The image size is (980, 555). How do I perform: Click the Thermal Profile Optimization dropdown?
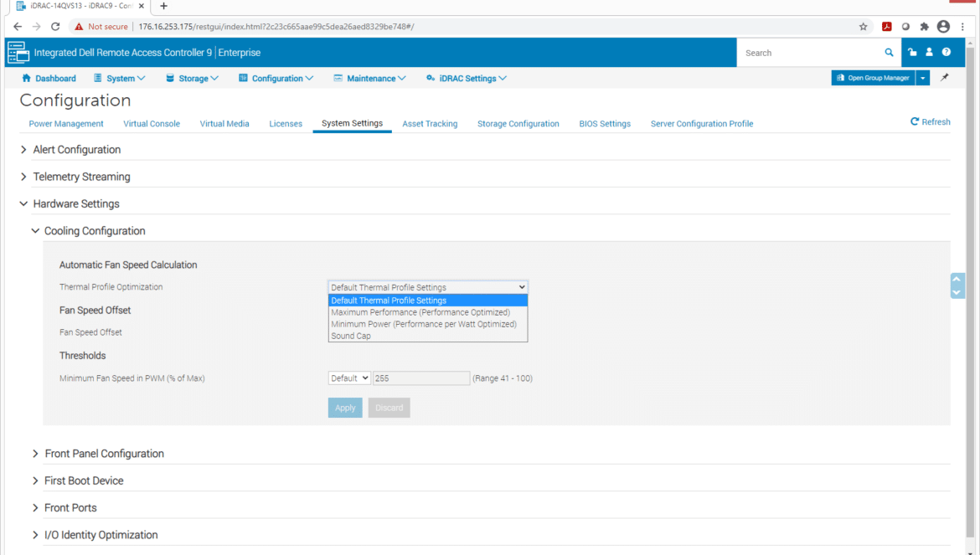click(x=427, y=287)
